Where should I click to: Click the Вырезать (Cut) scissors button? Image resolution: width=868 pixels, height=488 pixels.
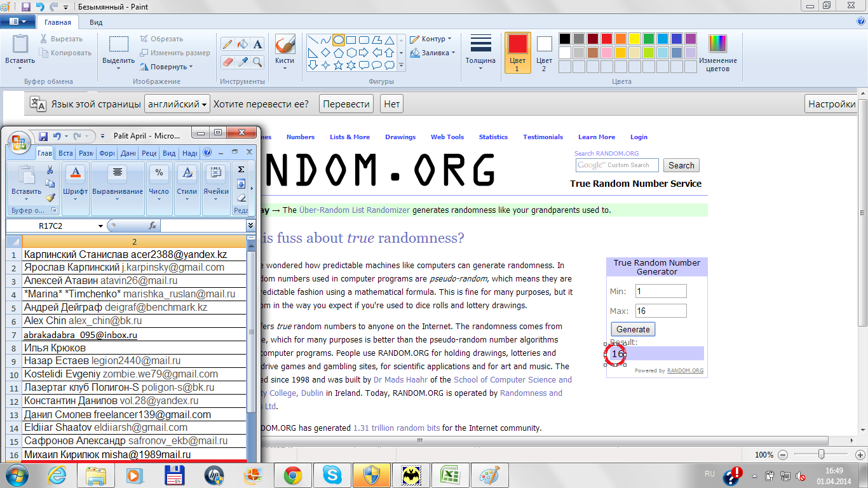tap(62, 39)
